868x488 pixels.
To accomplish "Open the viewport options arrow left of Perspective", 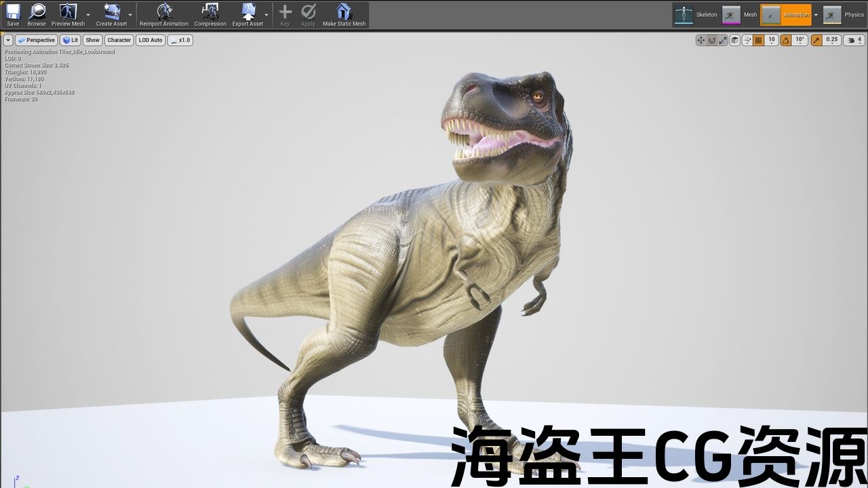I will (x=8, y=40).
